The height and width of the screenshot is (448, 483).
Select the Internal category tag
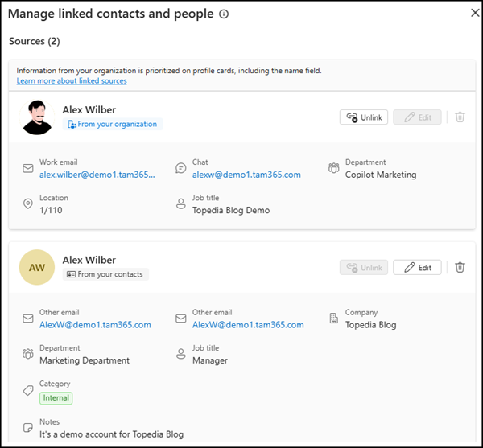click(56, 398)
